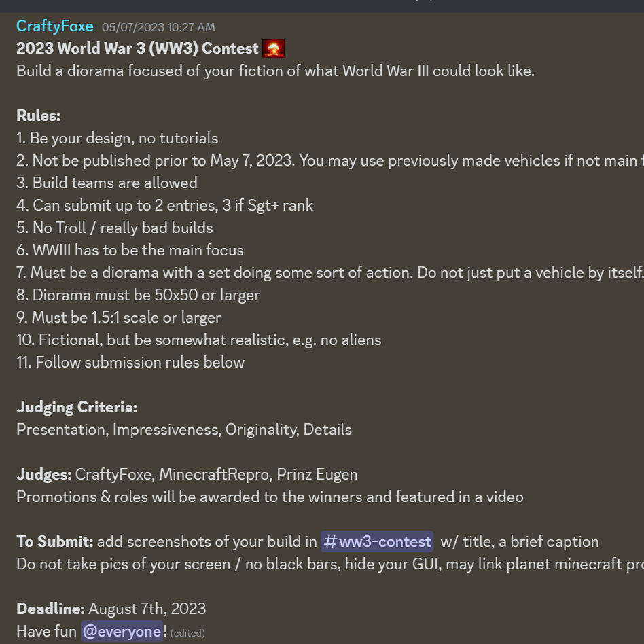Click rule 3 Build teams are allowed
The image size is (644, 644).
(107, 183)
